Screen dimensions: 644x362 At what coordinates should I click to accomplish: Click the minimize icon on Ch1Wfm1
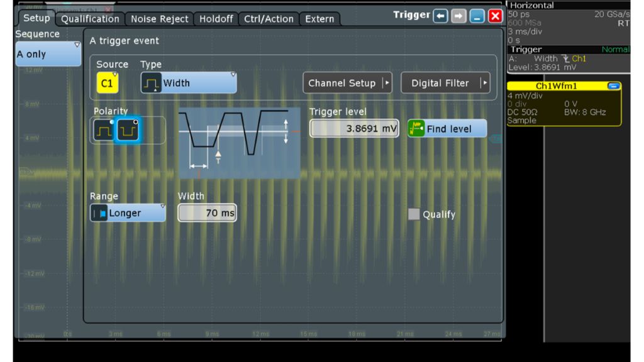coord(614,86)
